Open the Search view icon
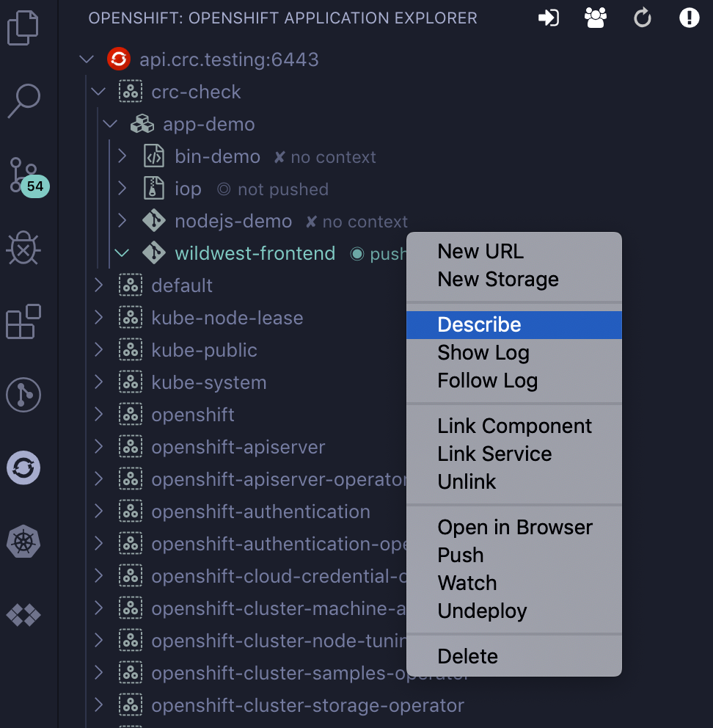Screen dimensions: 713x728 23,101
